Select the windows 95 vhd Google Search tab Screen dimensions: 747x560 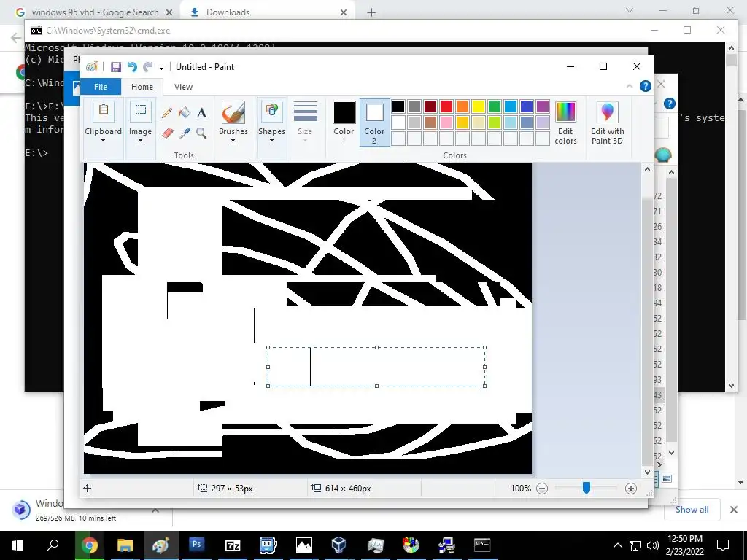(x=96, y=12)
